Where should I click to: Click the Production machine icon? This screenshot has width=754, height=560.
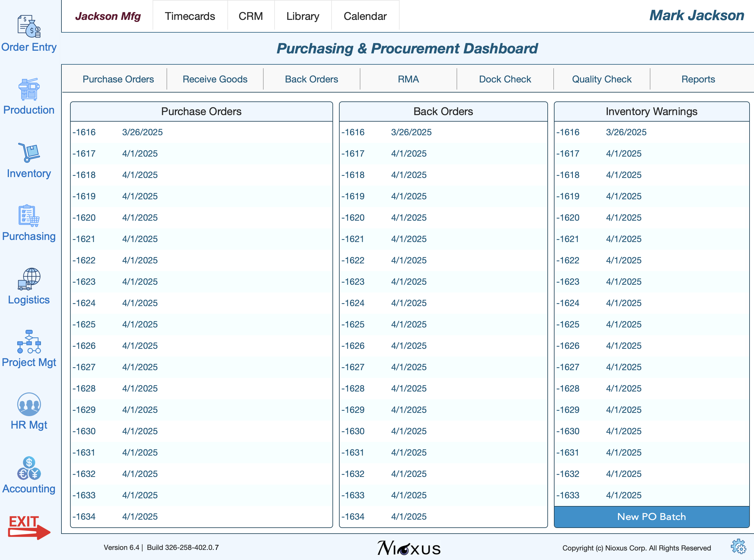pos(29,89)
